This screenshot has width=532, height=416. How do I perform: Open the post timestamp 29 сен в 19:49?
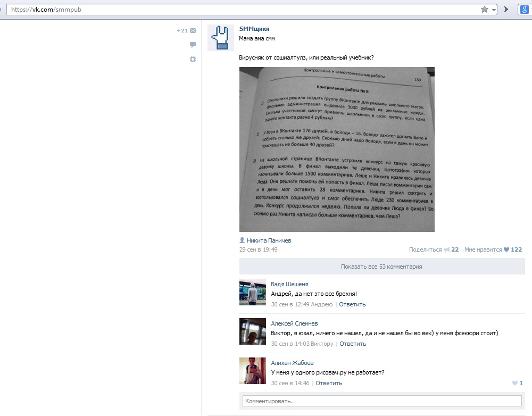coord(258,249)
